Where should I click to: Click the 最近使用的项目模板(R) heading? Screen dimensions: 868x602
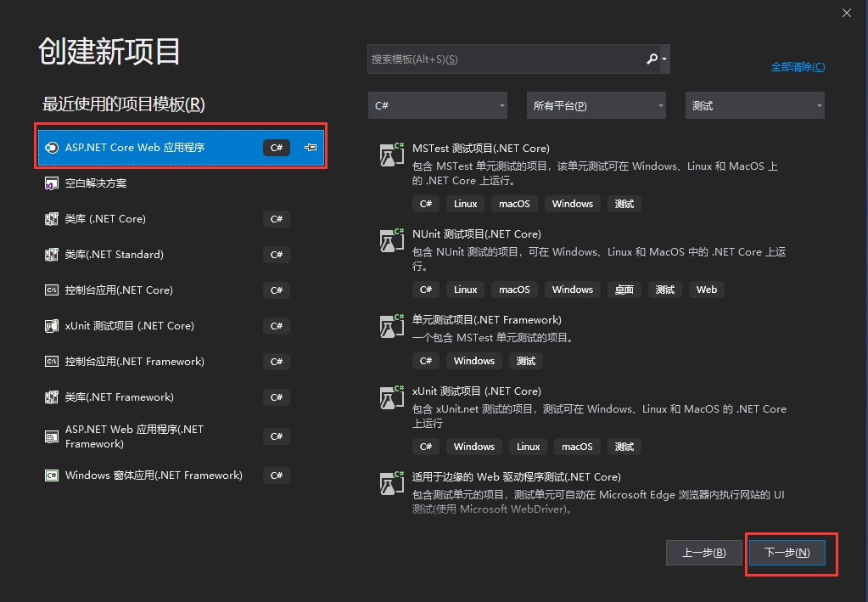coord(123,104)
